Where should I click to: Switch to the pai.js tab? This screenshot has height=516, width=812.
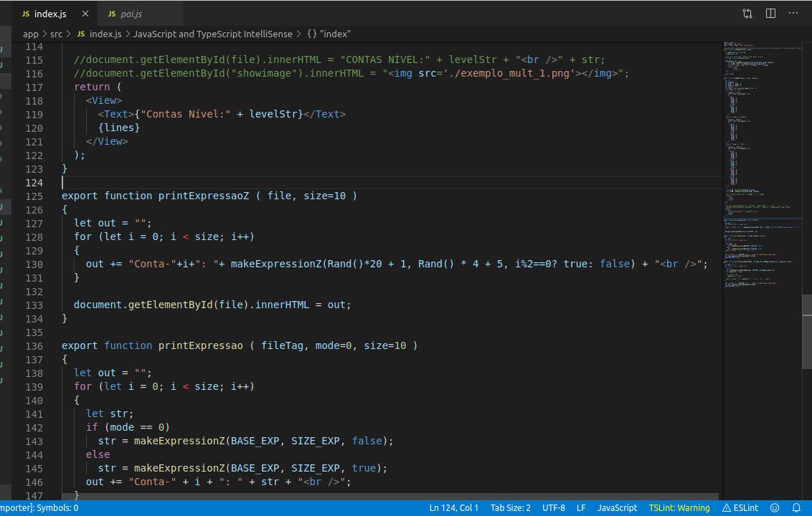pyautogui.click(x=132, y=14)
